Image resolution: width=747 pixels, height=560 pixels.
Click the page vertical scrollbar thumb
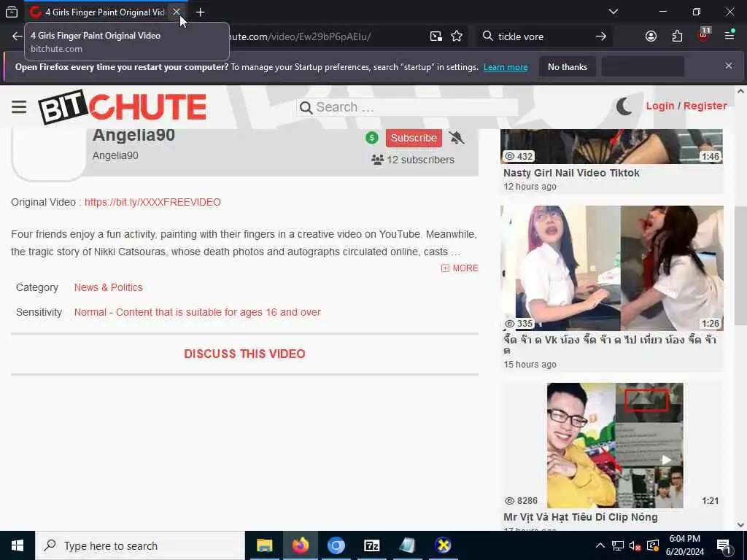click(x=740, y=265)
